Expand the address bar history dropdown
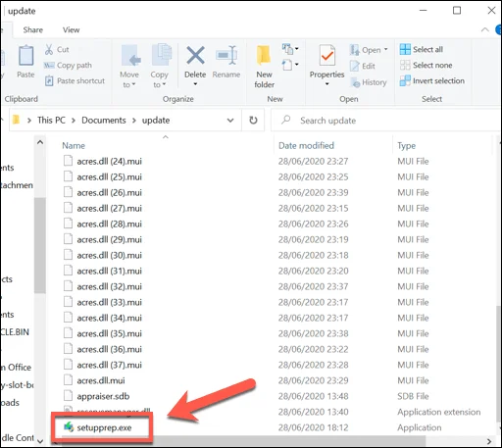Image resolution: width=502 pixels, height=448 pixels. pos(230,121)
